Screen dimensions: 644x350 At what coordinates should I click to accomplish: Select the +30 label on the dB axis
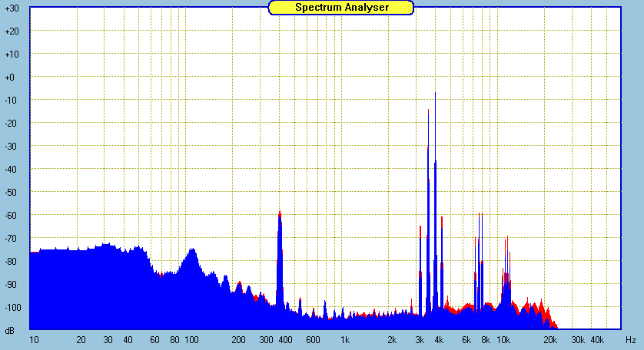[x=12, y=8]
